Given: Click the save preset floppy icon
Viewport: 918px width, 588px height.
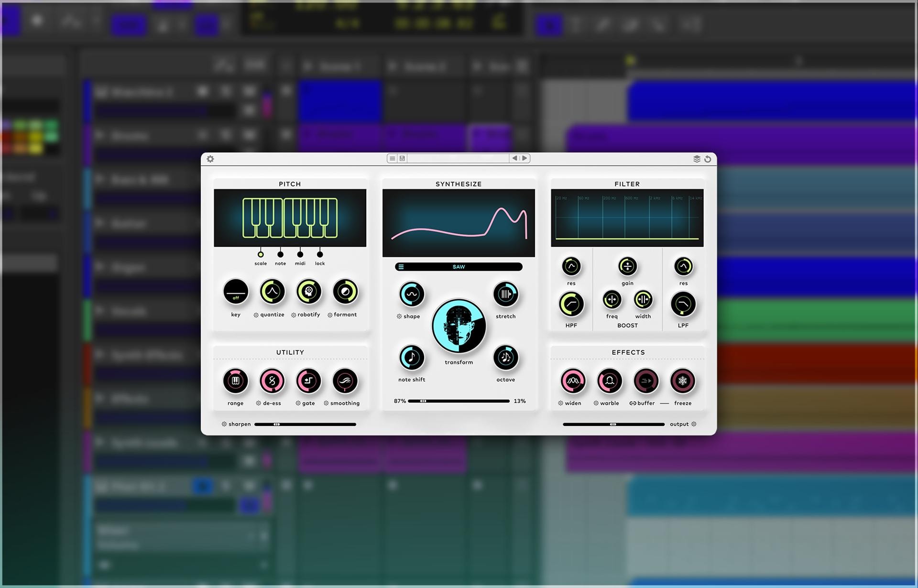Looking at the screenshot, I should tap(402, 158).
